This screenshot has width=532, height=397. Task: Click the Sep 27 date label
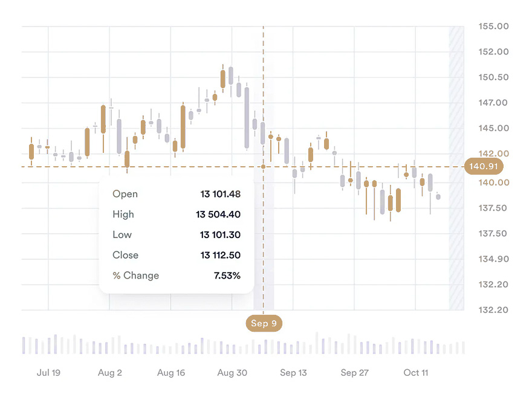coord(355,373)
